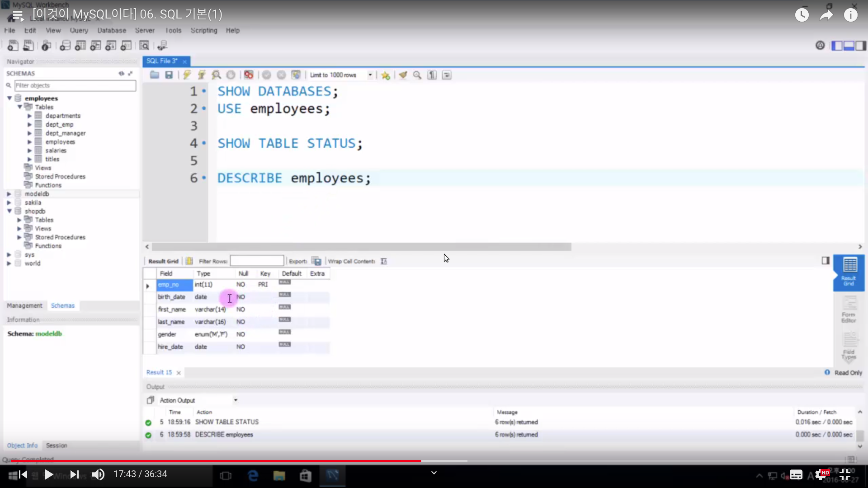Expand the world schema node
The height and width of the screenshot is (488, 868).
[x=9, y=263]
